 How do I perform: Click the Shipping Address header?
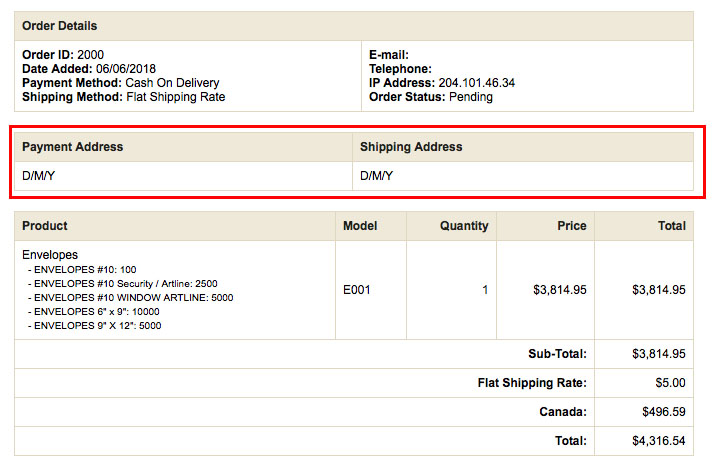(x=411, y=147)
